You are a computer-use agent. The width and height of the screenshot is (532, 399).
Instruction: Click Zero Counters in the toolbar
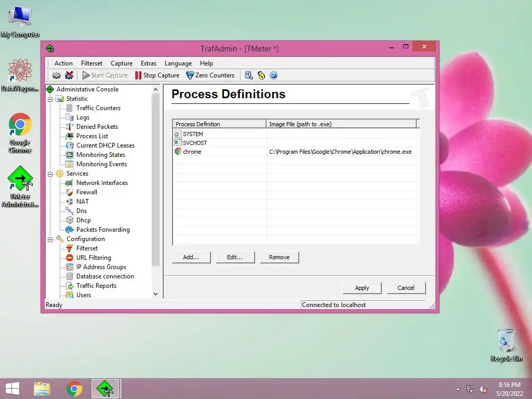[x=210, y=75]
